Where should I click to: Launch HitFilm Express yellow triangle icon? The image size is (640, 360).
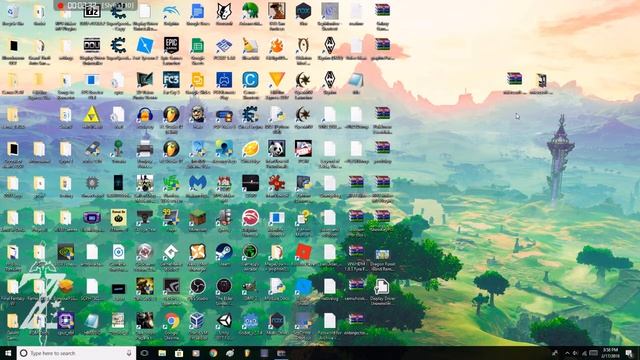click(x=277, y=80)
